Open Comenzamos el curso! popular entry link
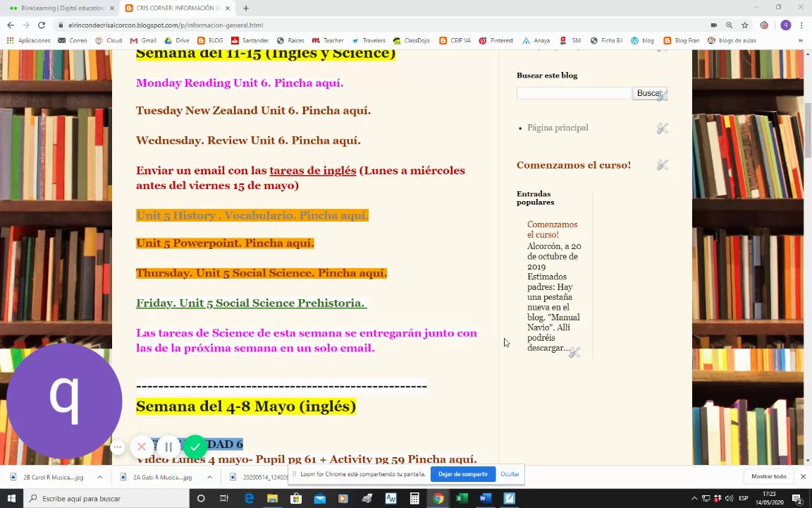The height and width of the screenshot is (508, 812). pos(552,229)
